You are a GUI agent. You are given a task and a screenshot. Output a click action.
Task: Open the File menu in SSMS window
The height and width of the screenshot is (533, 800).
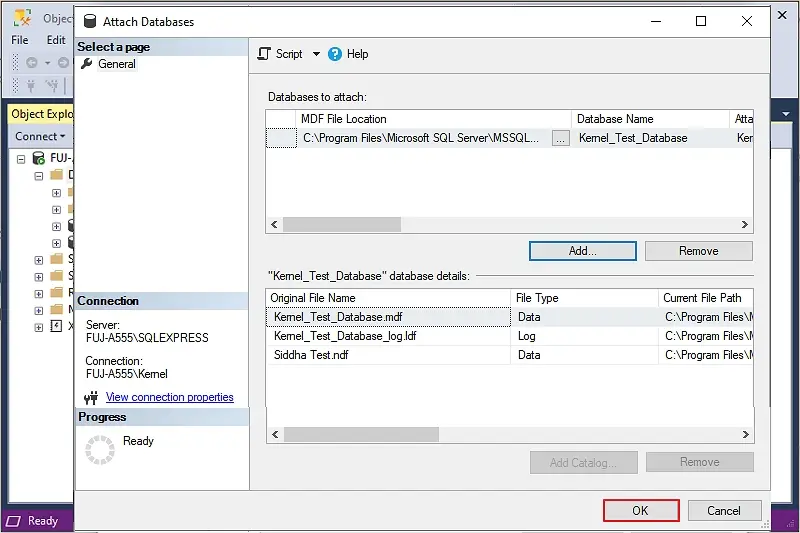click(x=20, y=40)
